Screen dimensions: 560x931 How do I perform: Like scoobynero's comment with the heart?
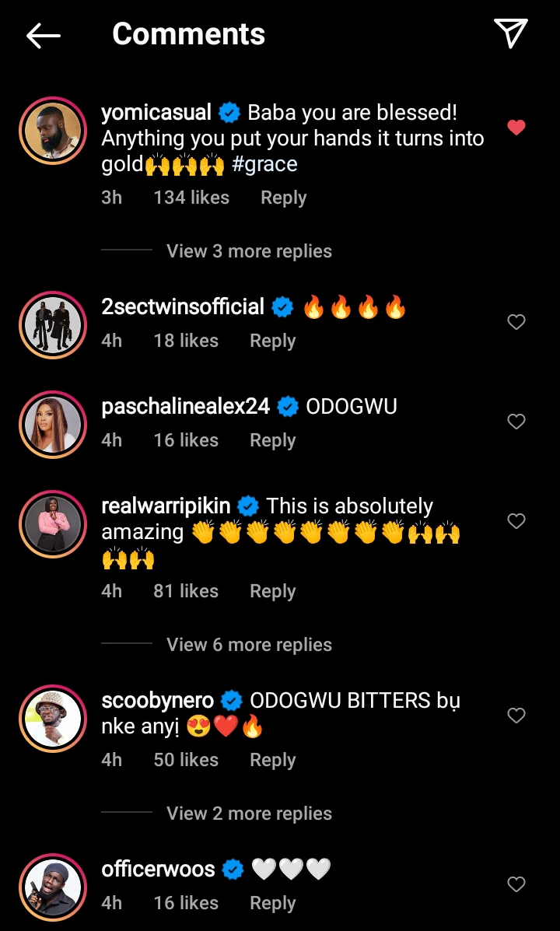click(516, 716)
